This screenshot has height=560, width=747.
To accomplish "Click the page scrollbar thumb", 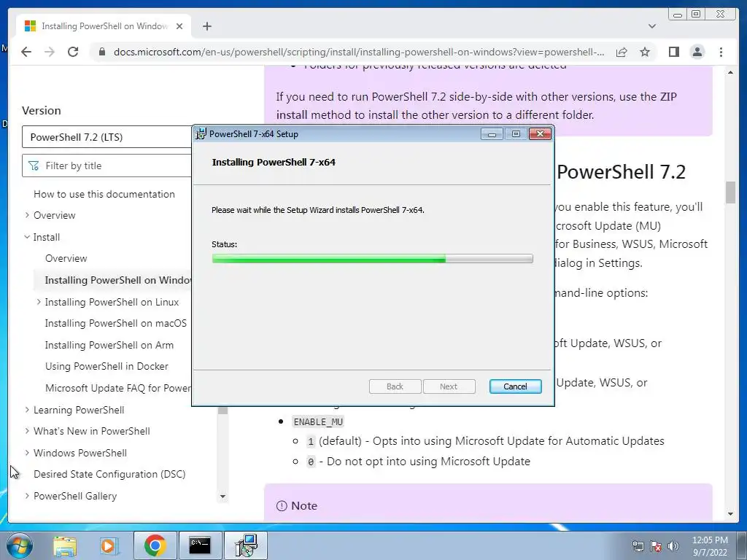I will coord(730,192).
